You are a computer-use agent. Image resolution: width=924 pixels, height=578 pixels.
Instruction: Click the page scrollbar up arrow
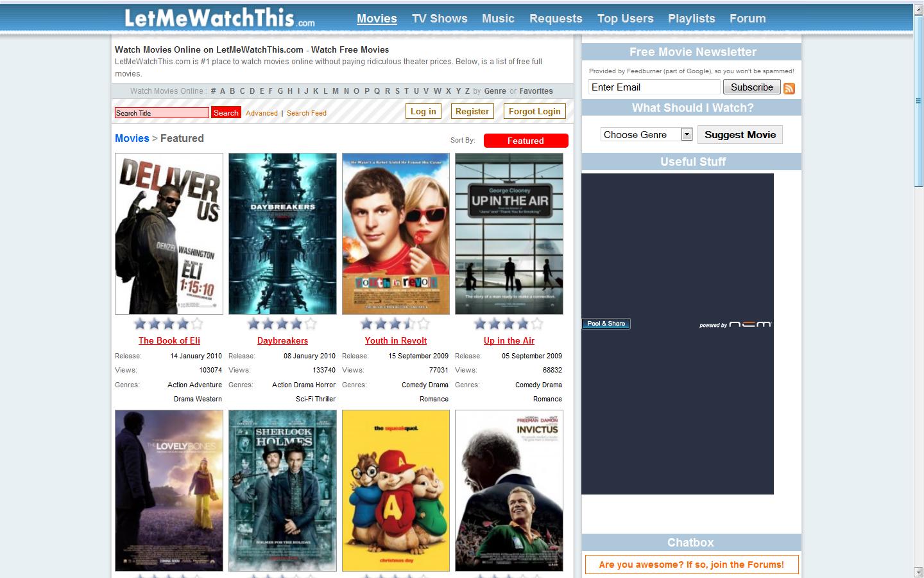pyautogui.click(x=918, y=9)
